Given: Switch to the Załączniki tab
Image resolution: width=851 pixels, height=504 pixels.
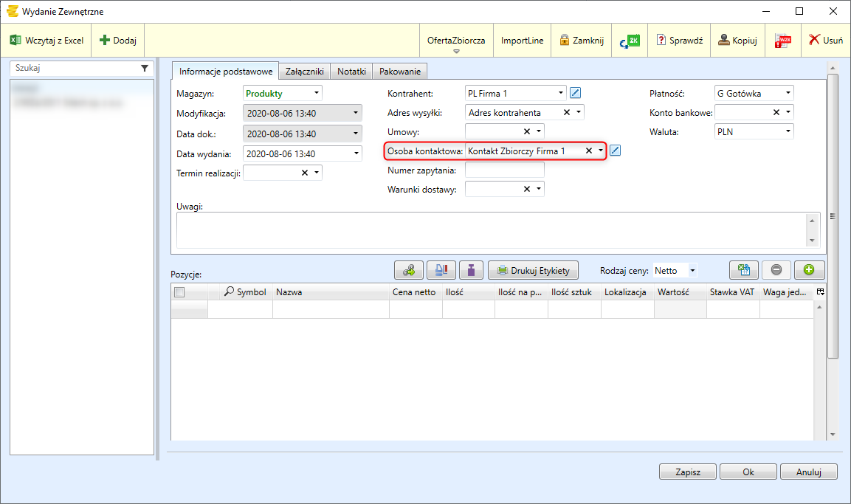Looking at the screenshot, I should tap(304, 72).
